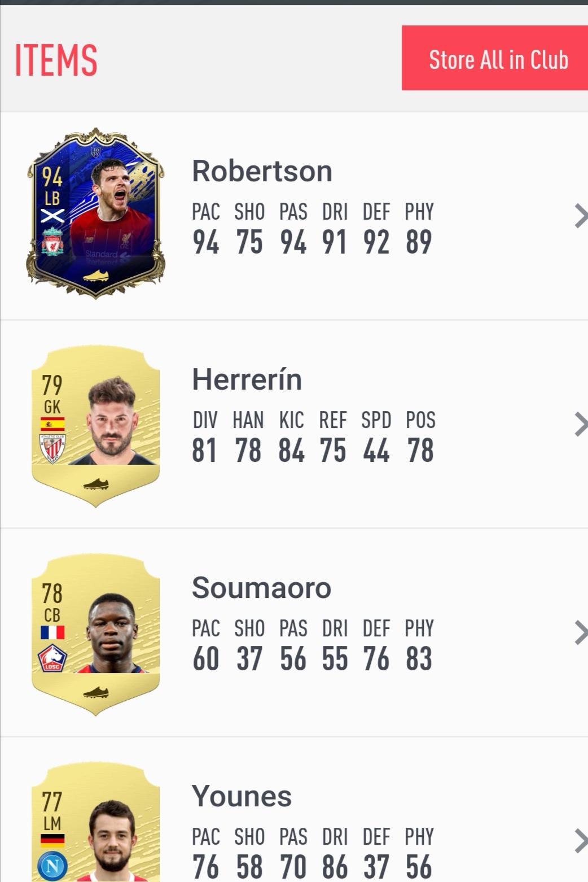Select the Robertson player name
This screenshot has width=588, height=882.
pos(262,171)
